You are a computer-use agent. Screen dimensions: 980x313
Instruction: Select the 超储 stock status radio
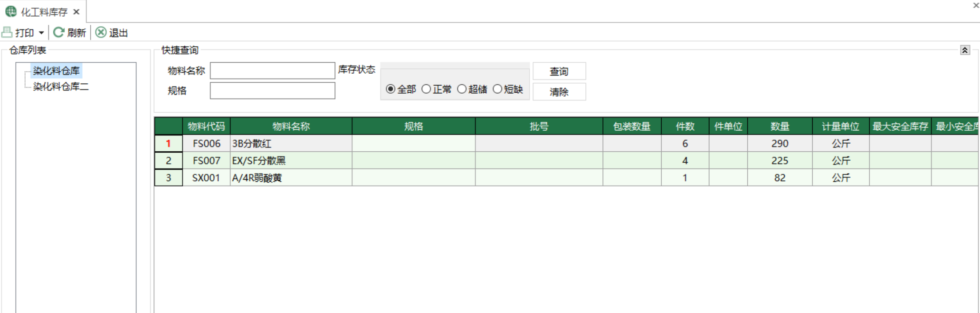pyautogui.click(x=462, y=89)
